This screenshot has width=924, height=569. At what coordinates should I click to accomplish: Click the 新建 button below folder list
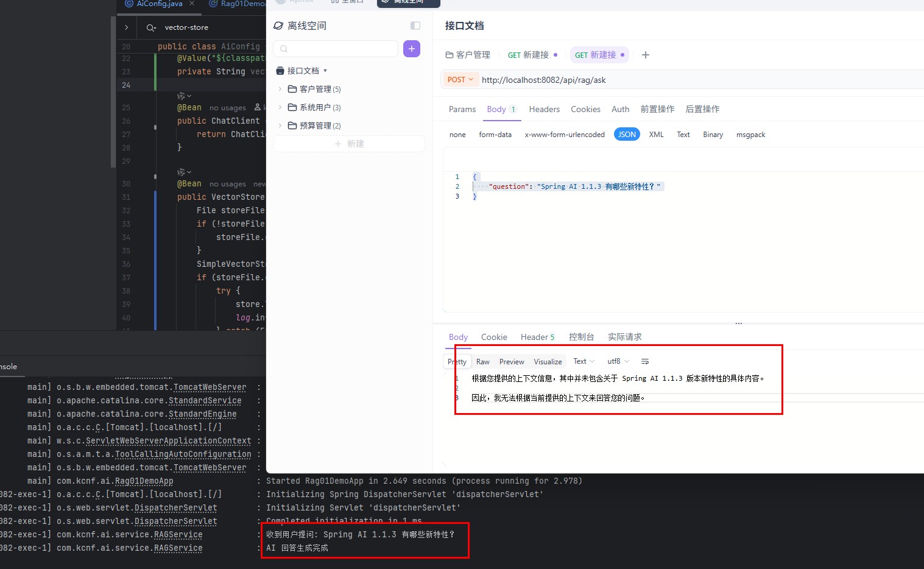click(x=349, y=144)
